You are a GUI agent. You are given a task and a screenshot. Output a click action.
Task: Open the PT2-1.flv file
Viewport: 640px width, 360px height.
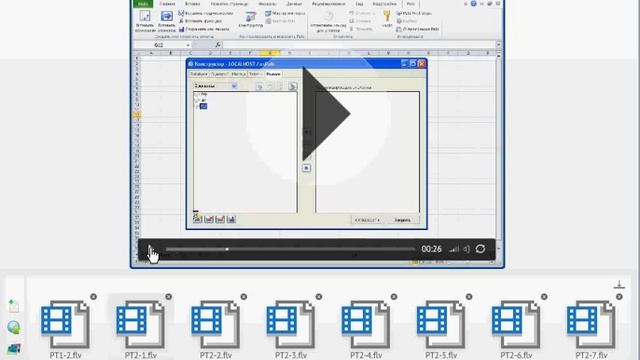[x=140, y=329]
